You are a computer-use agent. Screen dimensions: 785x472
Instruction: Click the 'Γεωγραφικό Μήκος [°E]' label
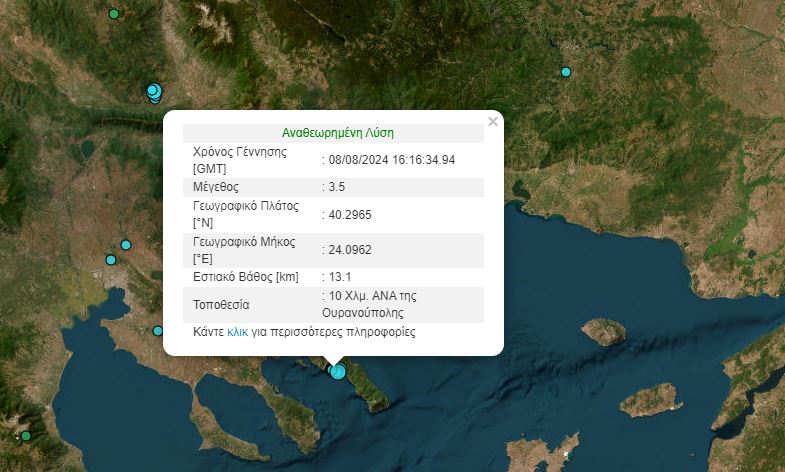click(244, 250)
